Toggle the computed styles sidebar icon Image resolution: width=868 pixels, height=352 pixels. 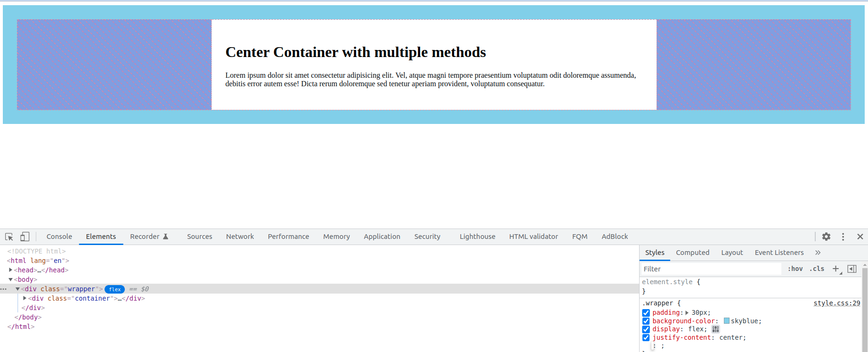pos(852,269)
